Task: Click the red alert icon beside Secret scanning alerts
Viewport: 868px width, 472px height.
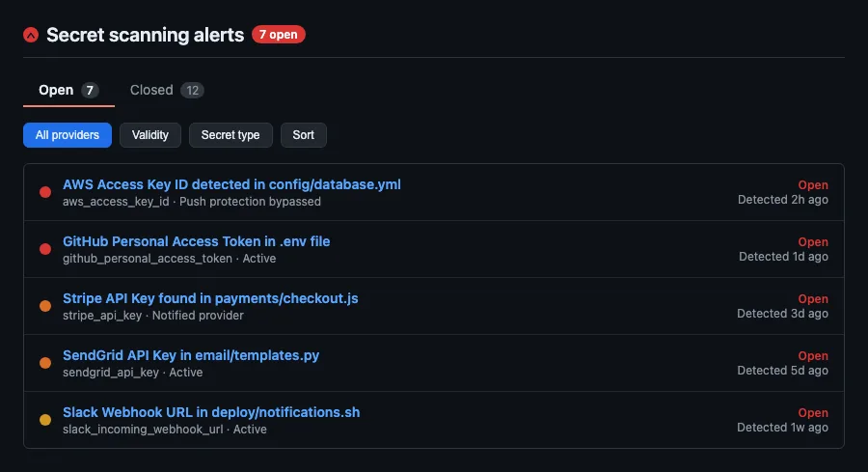Action: point(31,35)
